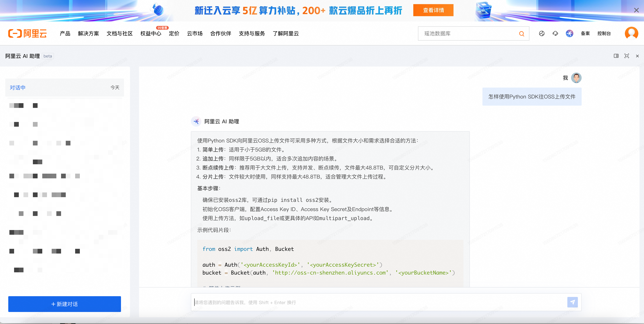The image size is (644, 324).
Task: Open the headset customer support icon
Action: (555, 33)
